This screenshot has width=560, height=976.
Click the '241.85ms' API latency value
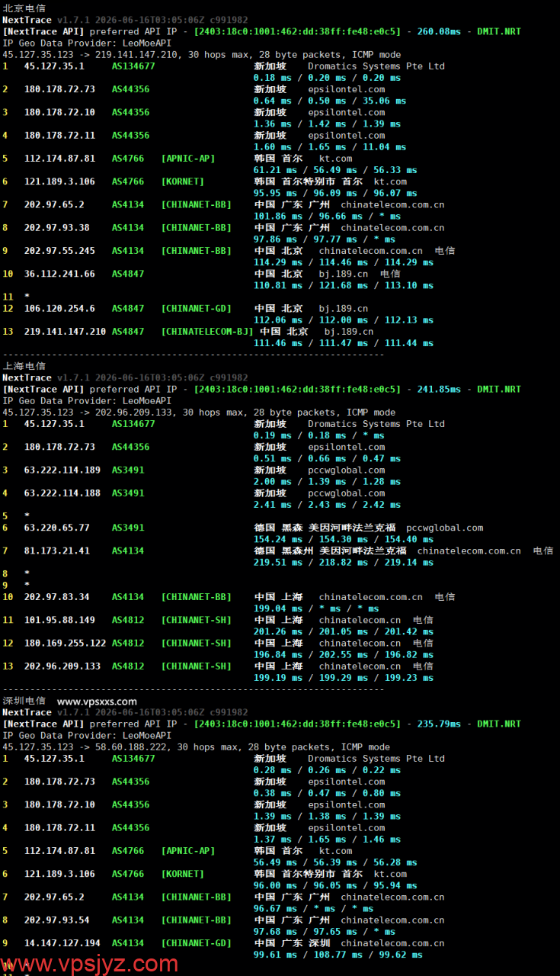(439, 389)
